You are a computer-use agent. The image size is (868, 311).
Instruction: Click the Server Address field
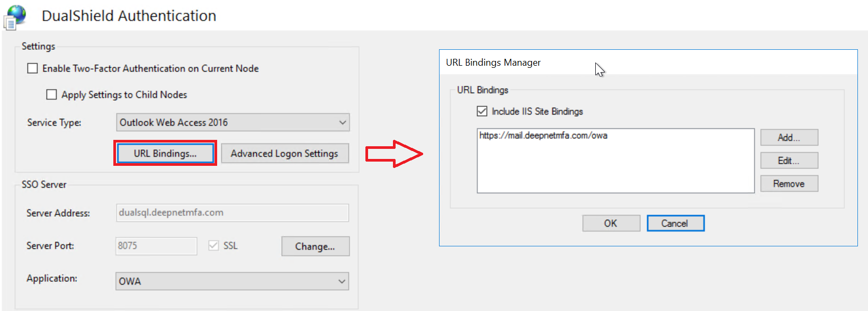[232, 212]
